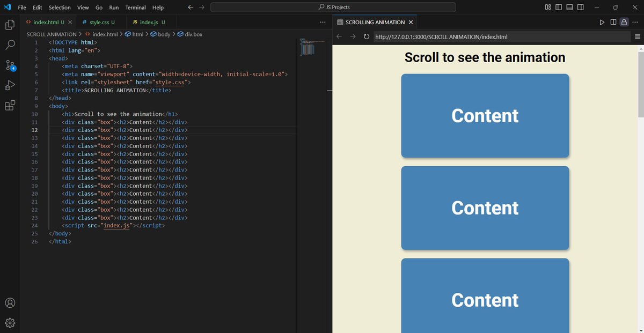Screen dimensions: 644x333
Task: Expand the index.html breadcrumb item
Action: 101,34
